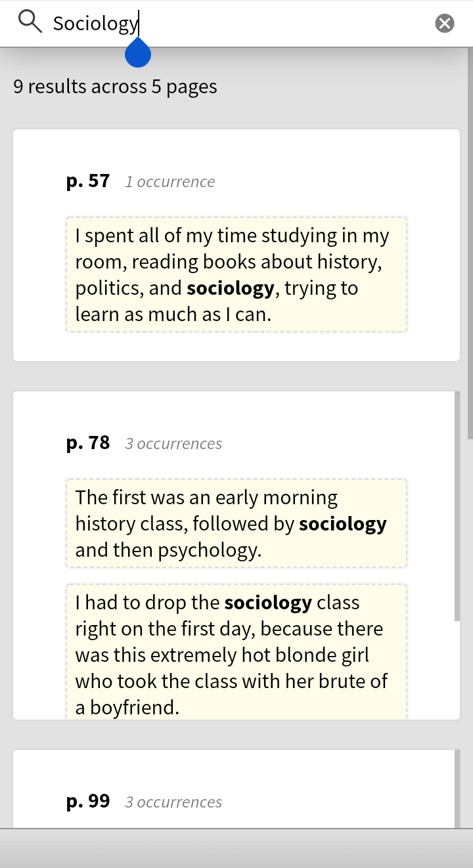Clear the search text with the X icon
The width and height of the screenshot is (473, 868).
pos(445,24)
